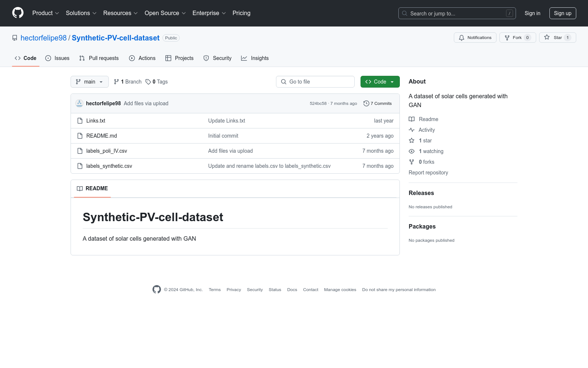This screenshot has height=368, width=588.
Task: Expand the Solutions menu
Action: (x=81, y=13)
